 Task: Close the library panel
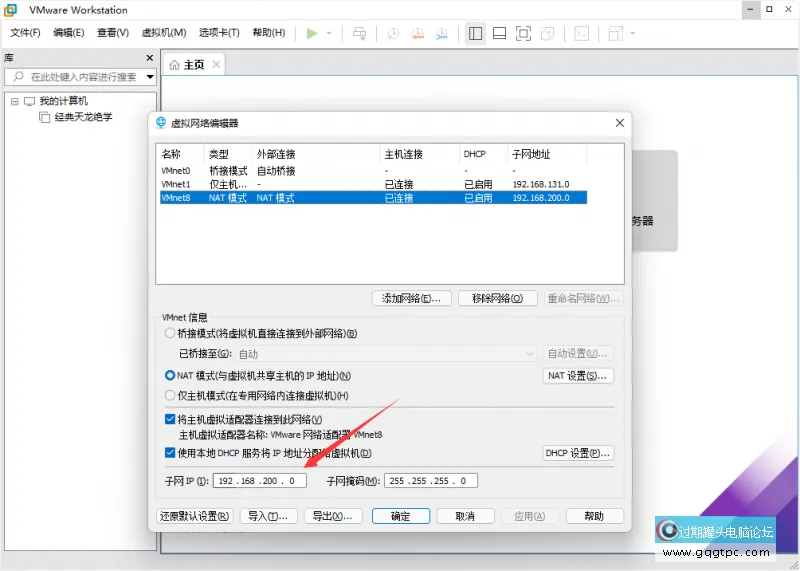[149, 58]
